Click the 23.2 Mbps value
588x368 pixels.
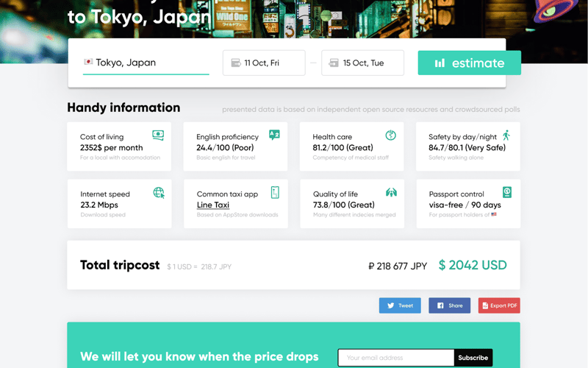click(99, 205)
